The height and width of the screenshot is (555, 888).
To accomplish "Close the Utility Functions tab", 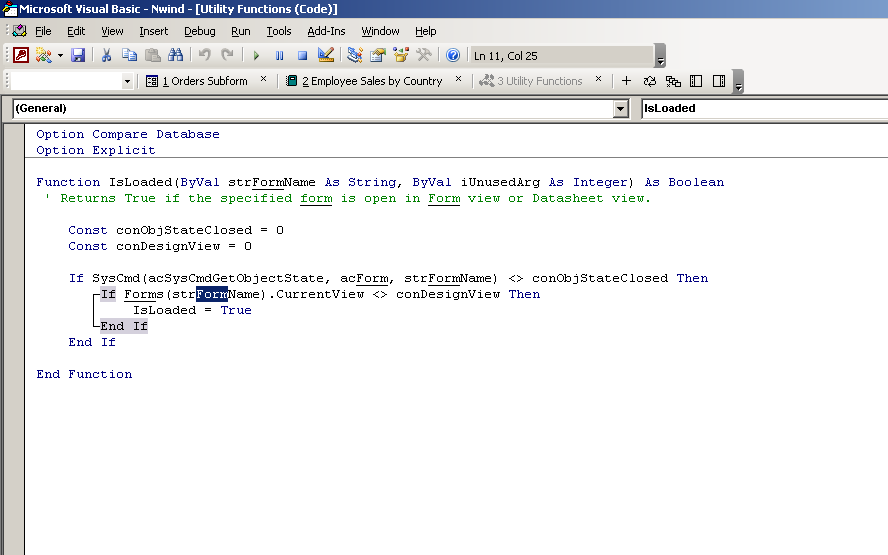I will (598, 79).
